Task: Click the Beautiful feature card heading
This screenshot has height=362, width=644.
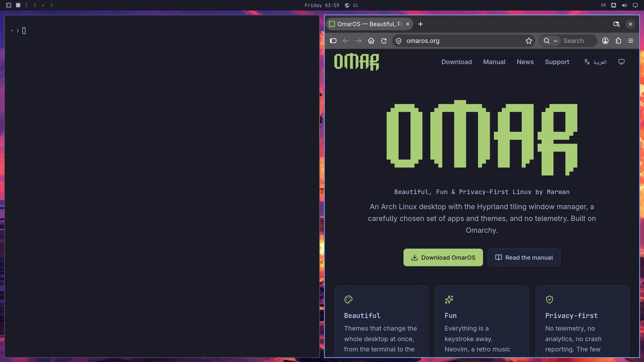Action: coord(362,316)
